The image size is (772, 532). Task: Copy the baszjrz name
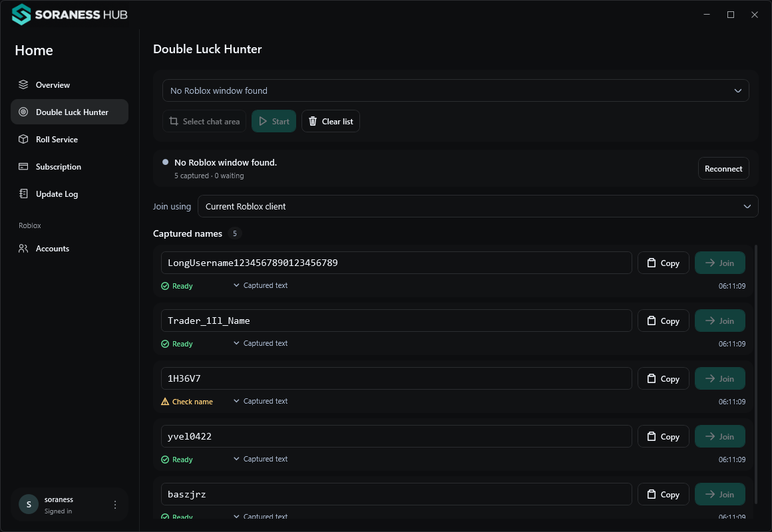[x=664, y=494]
